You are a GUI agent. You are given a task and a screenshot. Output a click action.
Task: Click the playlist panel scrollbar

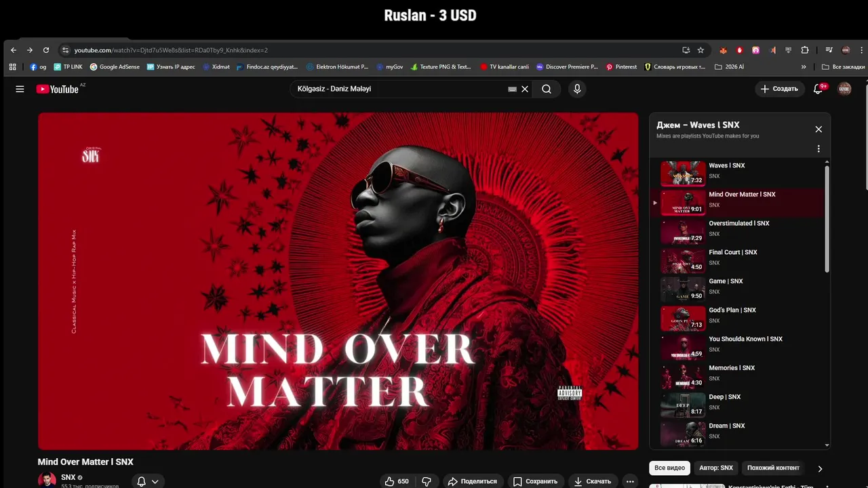[827, 218]
